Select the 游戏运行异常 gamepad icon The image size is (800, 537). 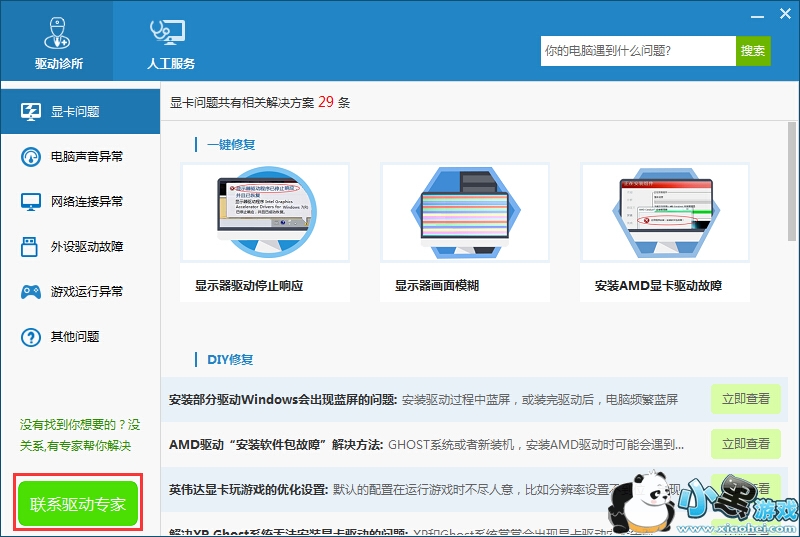click(31, 292)
